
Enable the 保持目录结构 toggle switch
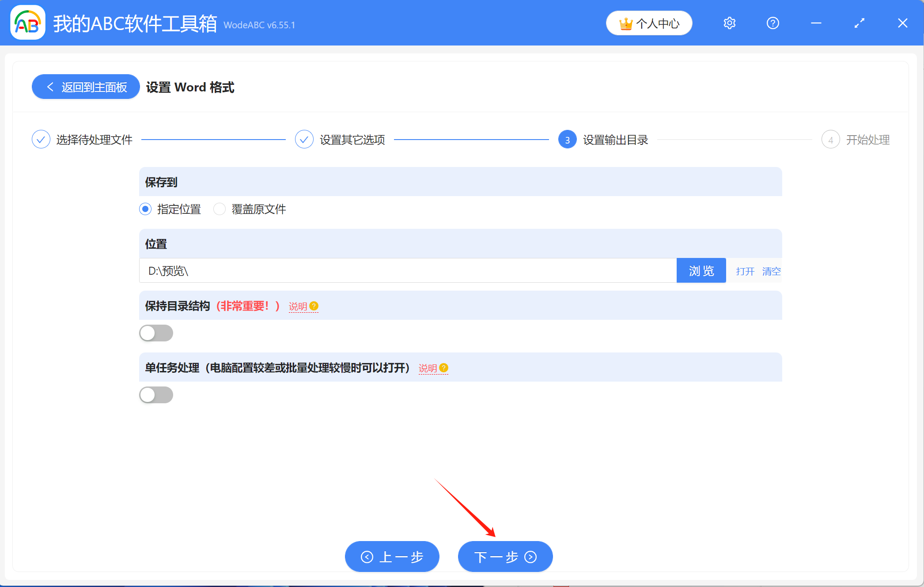tap(156, 333)
